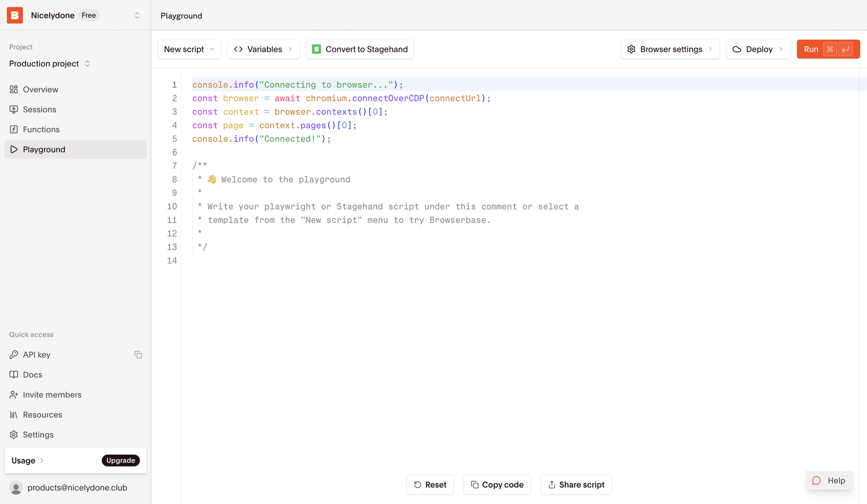Select Playground in sidebar
The width and height of the screenshot is (867, 504).
pyautogui.click(x=76, y=149)
